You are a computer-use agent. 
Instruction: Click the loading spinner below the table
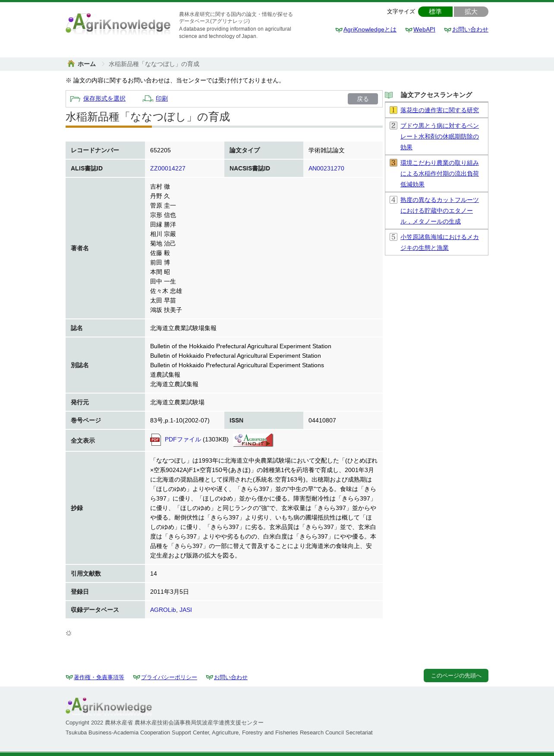69,633
